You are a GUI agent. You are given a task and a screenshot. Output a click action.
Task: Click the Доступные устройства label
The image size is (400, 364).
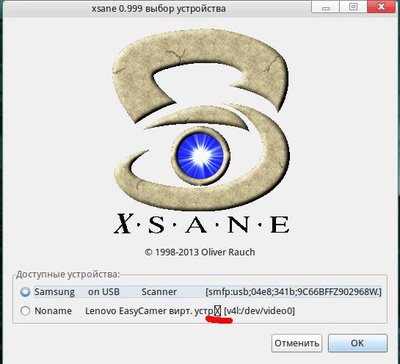pyautogui.click(x=68, y=275)
